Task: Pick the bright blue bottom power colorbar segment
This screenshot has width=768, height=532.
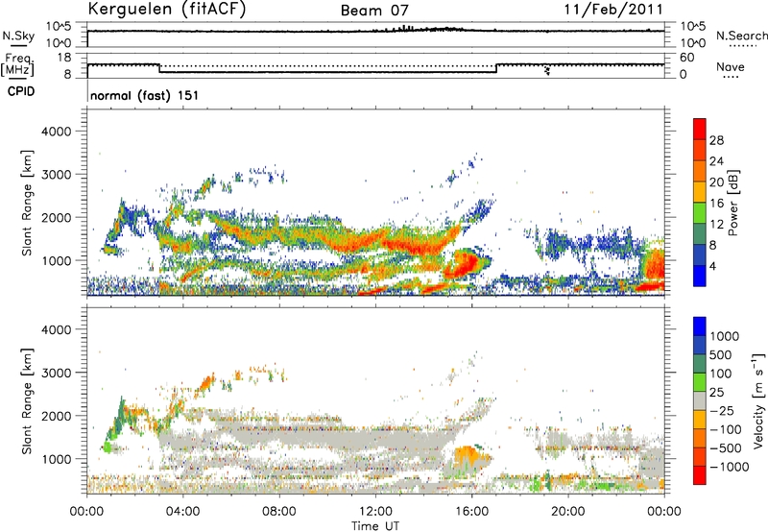Action: [x=700, y=276]
